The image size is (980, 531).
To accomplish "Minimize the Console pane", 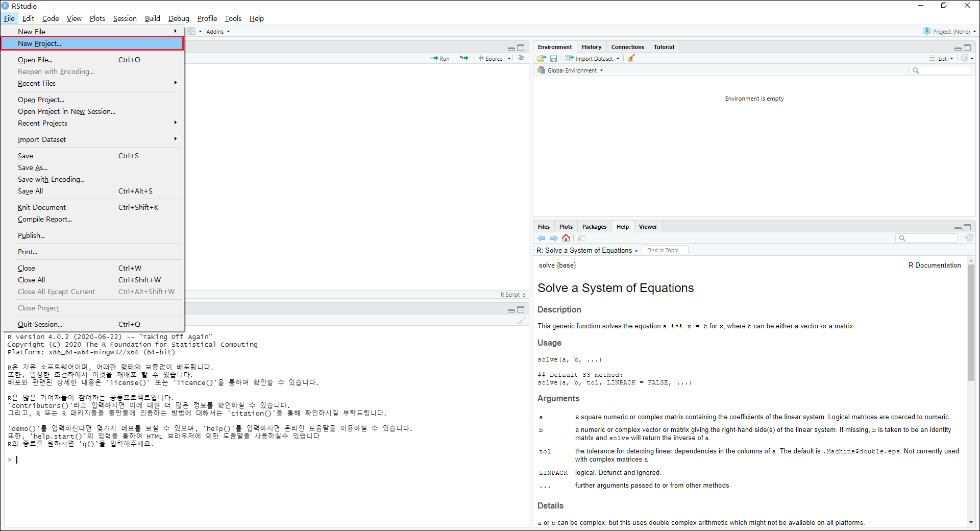I will click(x=511, y=310).
